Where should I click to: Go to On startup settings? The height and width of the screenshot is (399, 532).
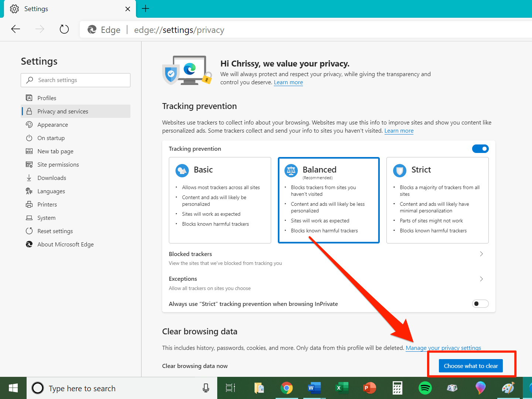point(76,138)
